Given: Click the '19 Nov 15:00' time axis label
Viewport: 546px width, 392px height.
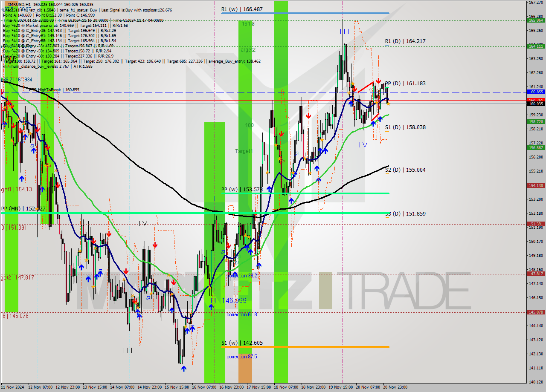Looking at the screenshot, I should tap(341, 387).
